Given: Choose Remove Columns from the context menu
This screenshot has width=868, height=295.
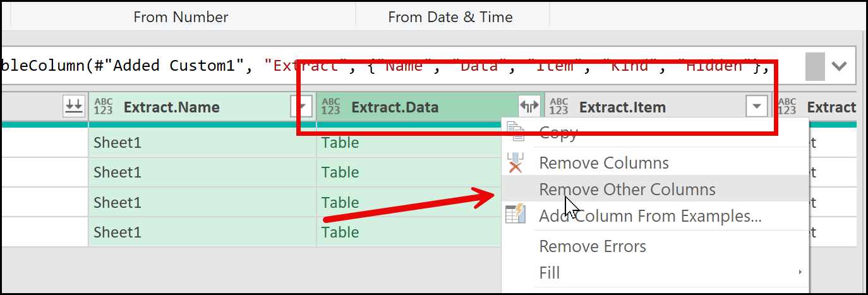Looking at the screenshot, I should tap(603, 163).
